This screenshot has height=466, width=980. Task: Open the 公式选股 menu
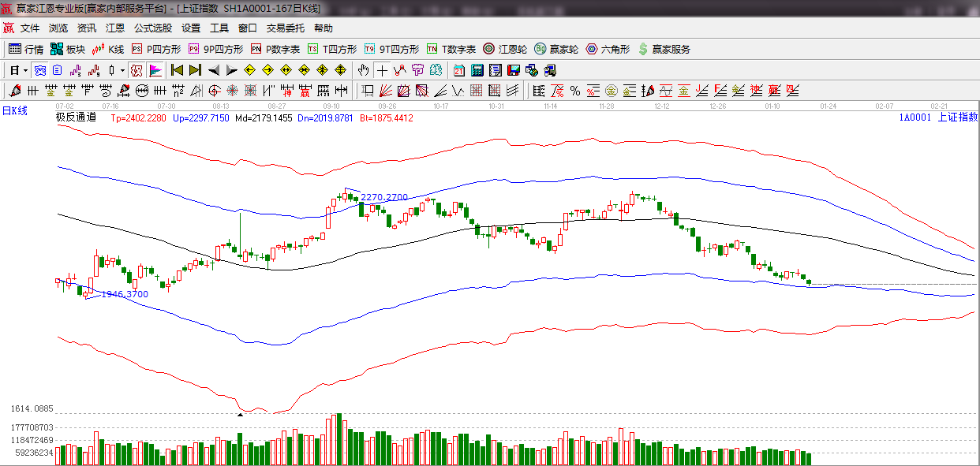pyautogui.click(x=152, y=28)
